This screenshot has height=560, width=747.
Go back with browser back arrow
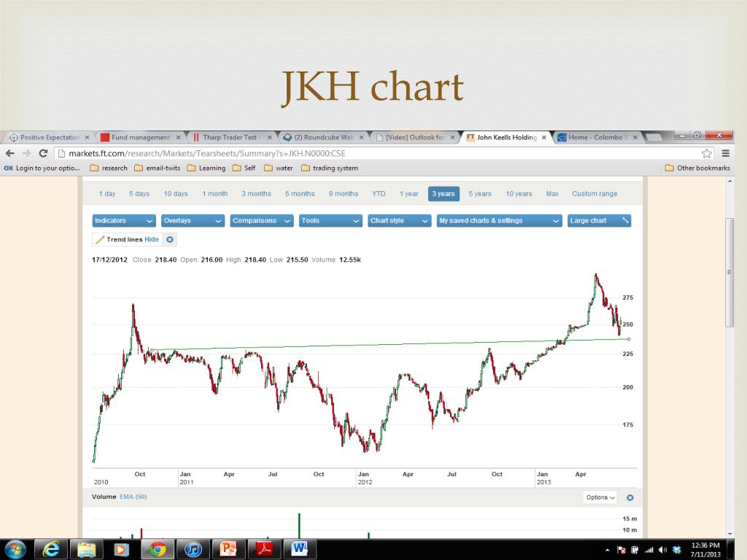click(x=10, y=153)
